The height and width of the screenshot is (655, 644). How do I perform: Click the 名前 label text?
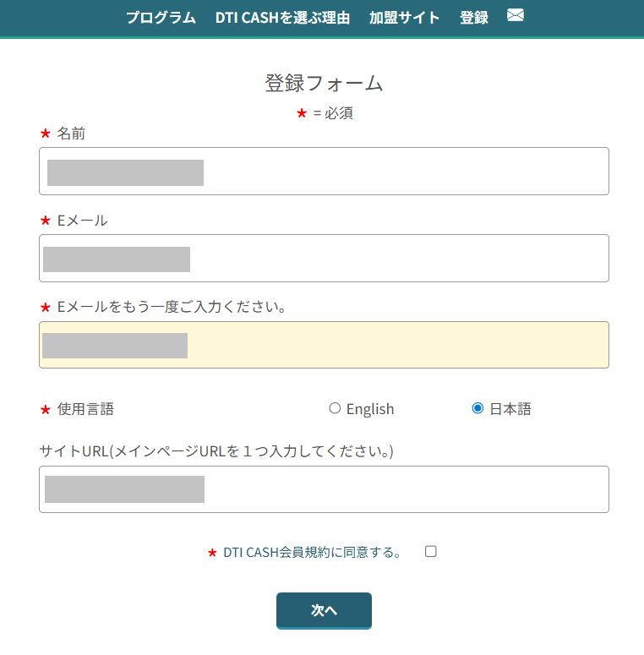coord(71,134)
